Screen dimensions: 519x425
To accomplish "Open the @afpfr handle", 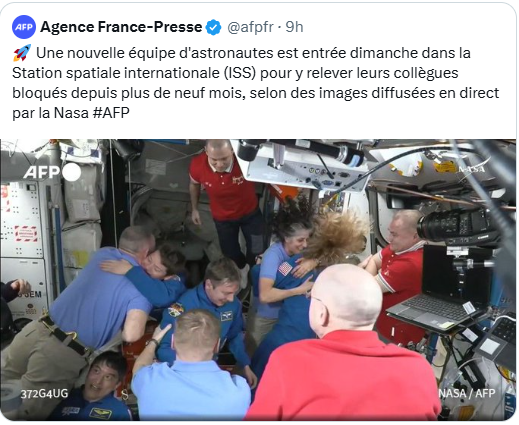I will 250,27.
